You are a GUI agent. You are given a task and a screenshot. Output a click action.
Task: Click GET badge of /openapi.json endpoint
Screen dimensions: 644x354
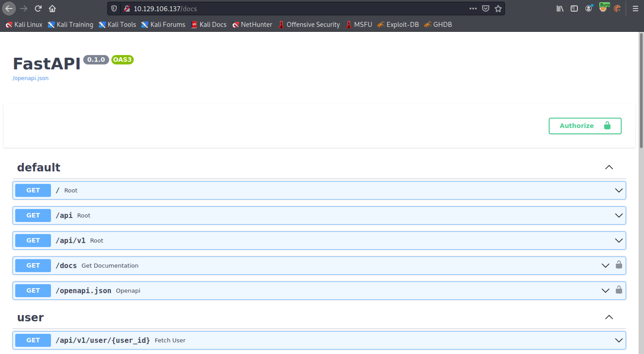click(33, 290)
